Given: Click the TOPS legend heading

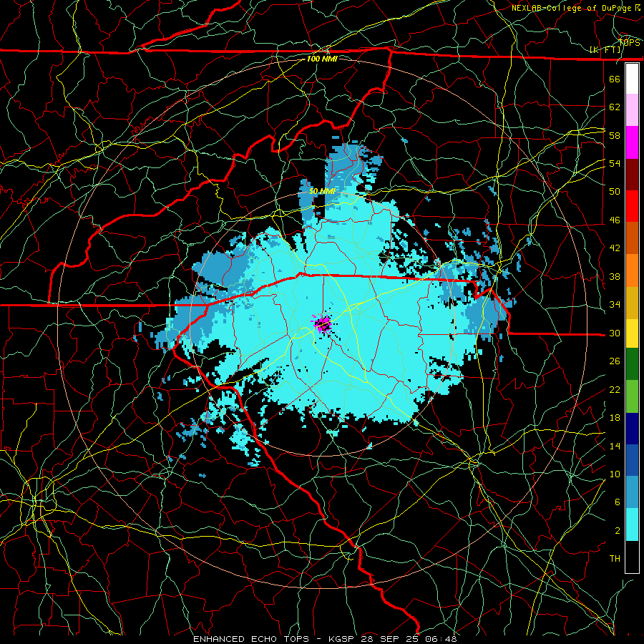Looking at the screenshot, I should (629, 43).
